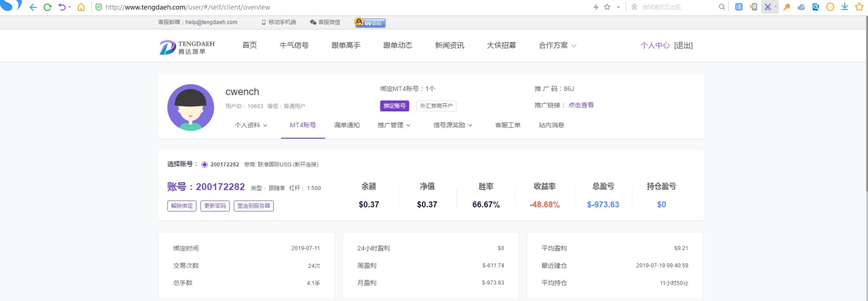Click the purple 绑定账号 button
This screenshot has height=301, width=868.
point(394,106)
